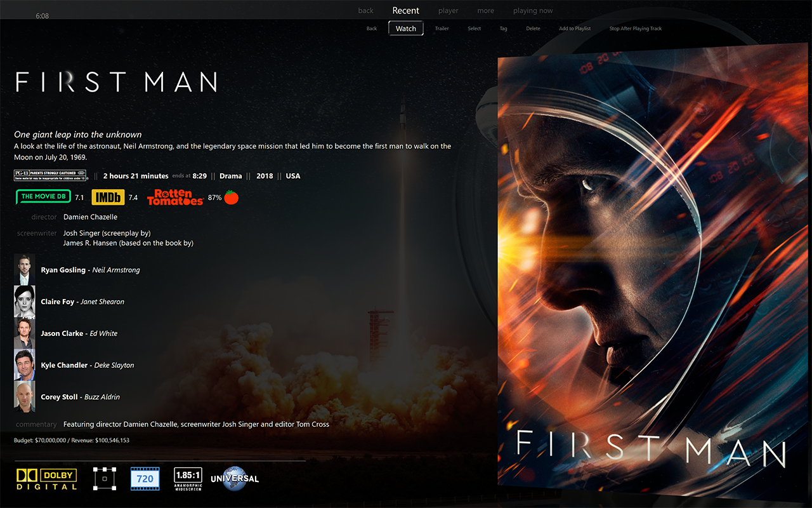The height and width of the screenshot is (508, 812).
Task: Click the 2018 year label
Action: click(x=265, y=176)
